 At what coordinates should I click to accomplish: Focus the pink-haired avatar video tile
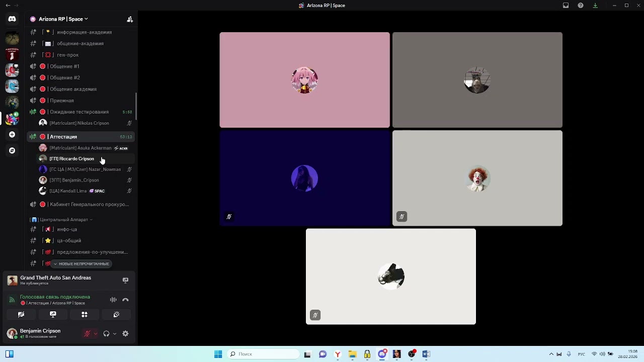[x=304, y=80]
